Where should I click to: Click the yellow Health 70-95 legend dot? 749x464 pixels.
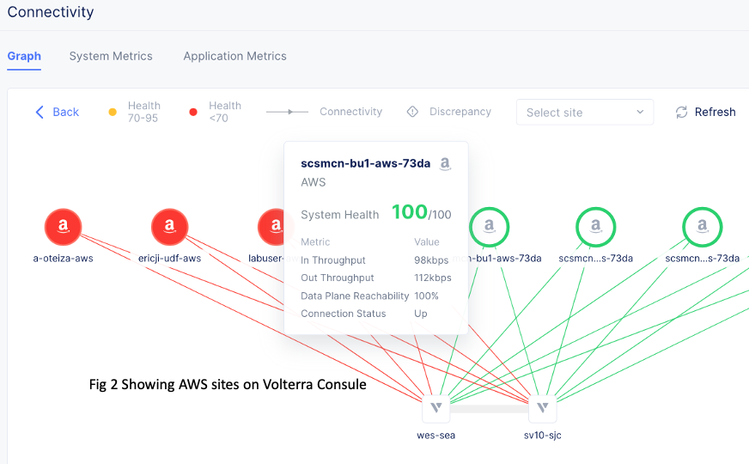(113, 112)
